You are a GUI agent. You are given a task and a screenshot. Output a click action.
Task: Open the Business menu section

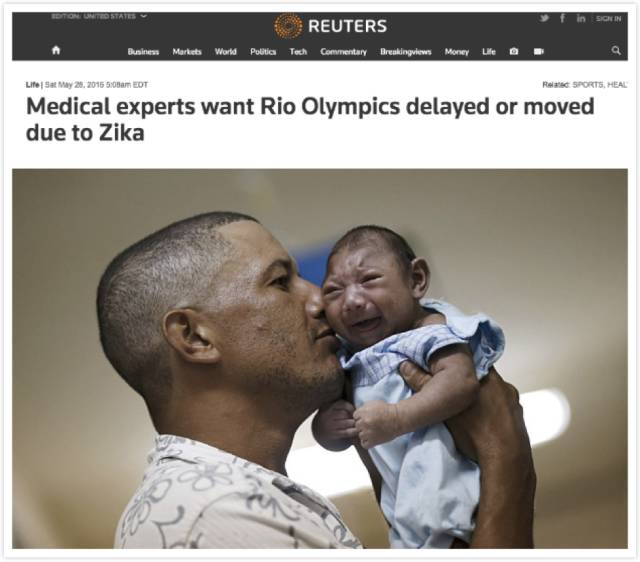pyautogui.click(x=143, y=52)
